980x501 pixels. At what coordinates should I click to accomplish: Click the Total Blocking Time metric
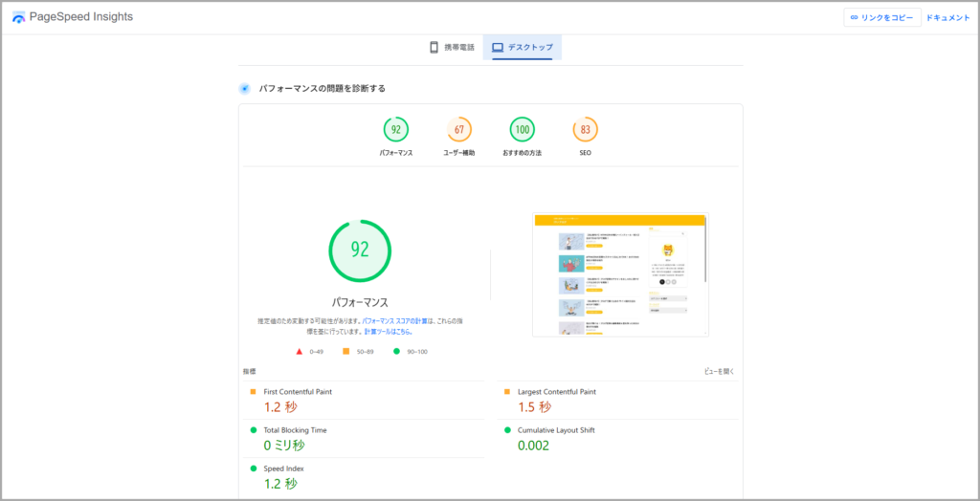point(295,430)
